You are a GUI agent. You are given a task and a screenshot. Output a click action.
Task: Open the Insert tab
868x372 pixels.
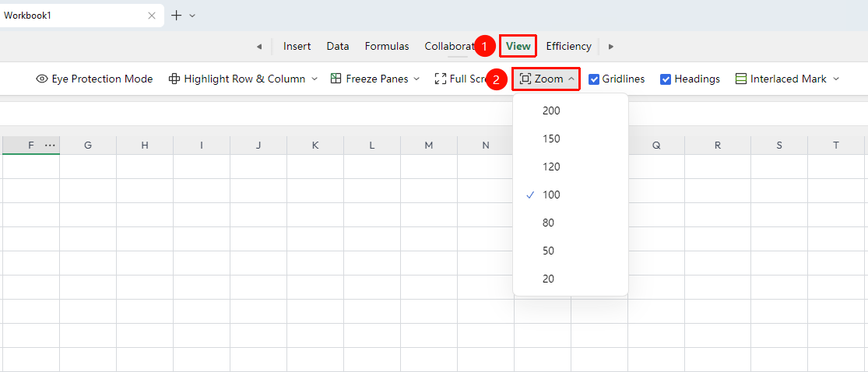coord(297,47)
